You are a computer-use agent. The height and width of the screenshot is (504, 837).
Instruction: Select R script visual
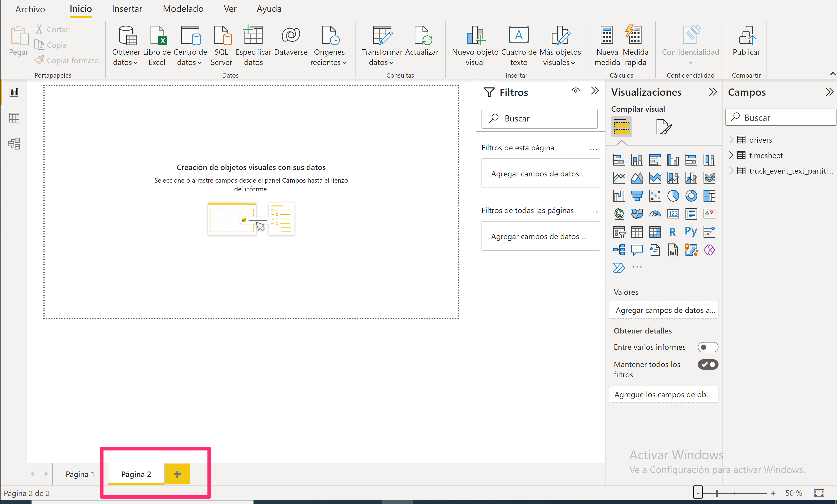click(x=673, y=232)
